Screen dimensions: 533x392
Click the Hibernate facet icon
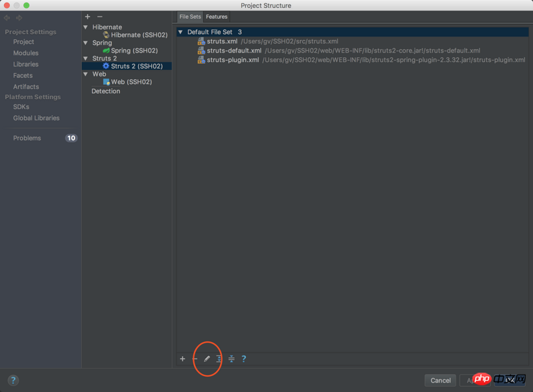pyautogui.click(x=106, y=35)
